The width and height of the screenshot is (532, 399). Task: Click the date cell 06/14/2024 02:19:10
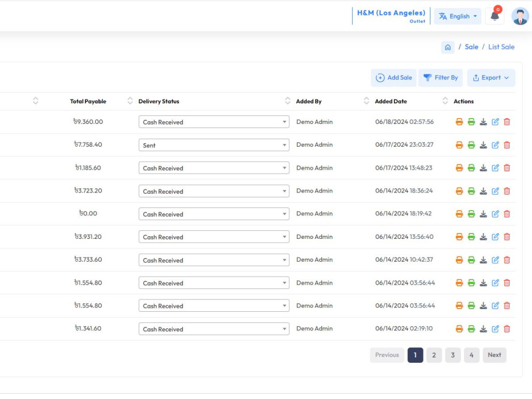[x=404, y=328]
